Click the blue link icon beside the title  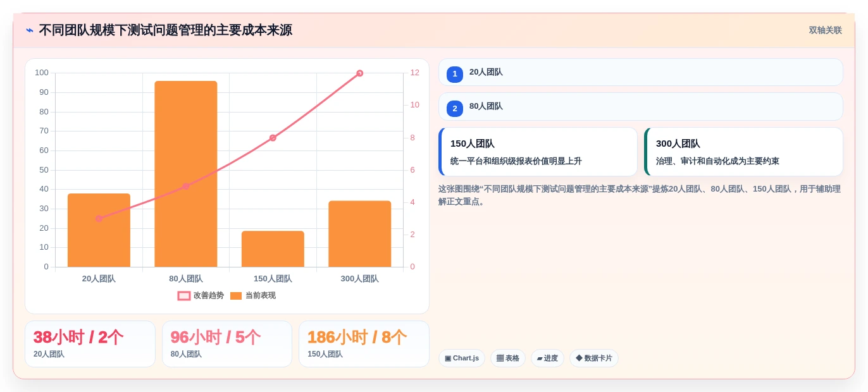[30, 30]
